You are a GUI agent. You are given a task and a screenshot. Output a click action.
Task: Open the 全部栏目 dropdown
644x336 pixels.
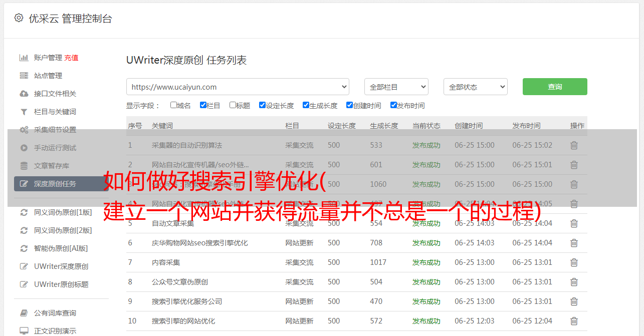396,87
